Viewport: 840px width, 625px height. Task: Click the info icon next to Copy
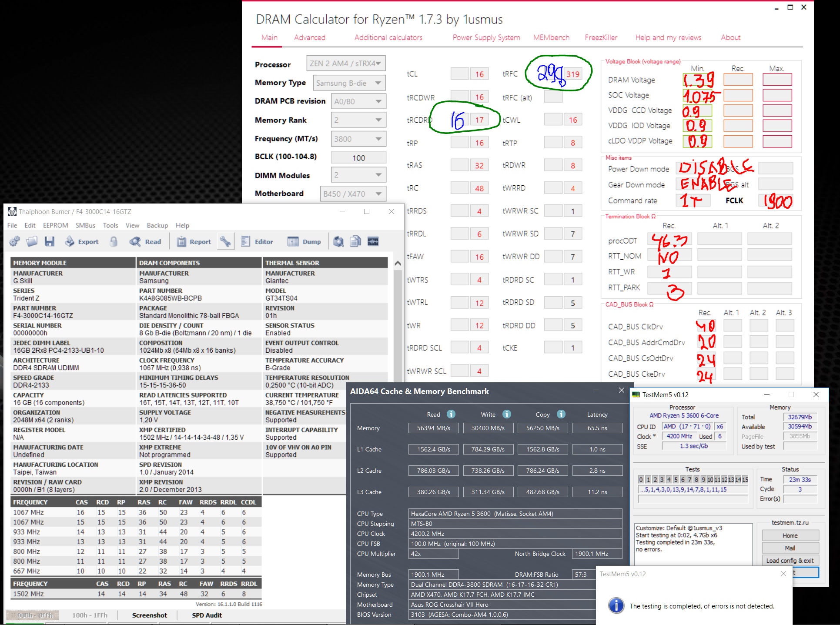[561, 414]
